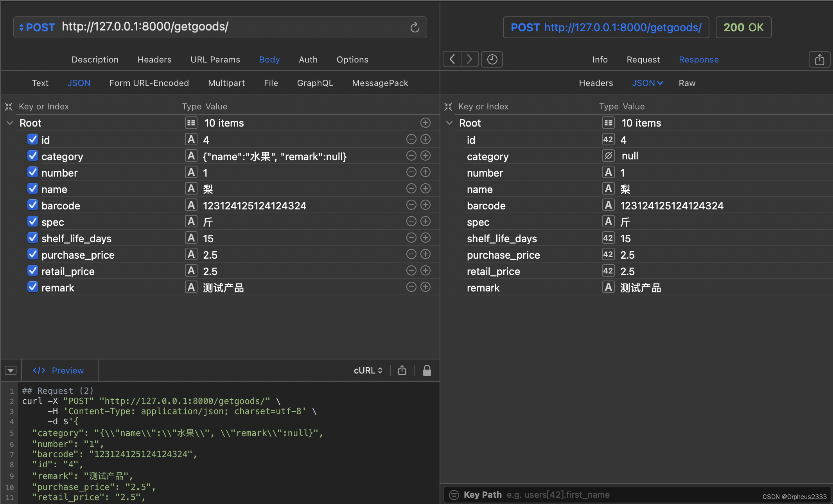Open the request history clock icon
This screenshot has width=833, height=504.
tap(492, 59)
